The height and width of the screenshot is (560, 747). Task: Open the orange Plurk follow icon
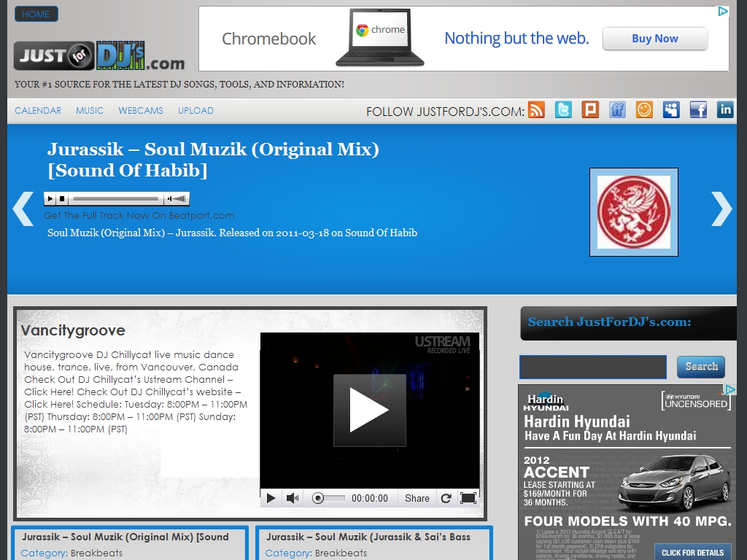point(590,110)
